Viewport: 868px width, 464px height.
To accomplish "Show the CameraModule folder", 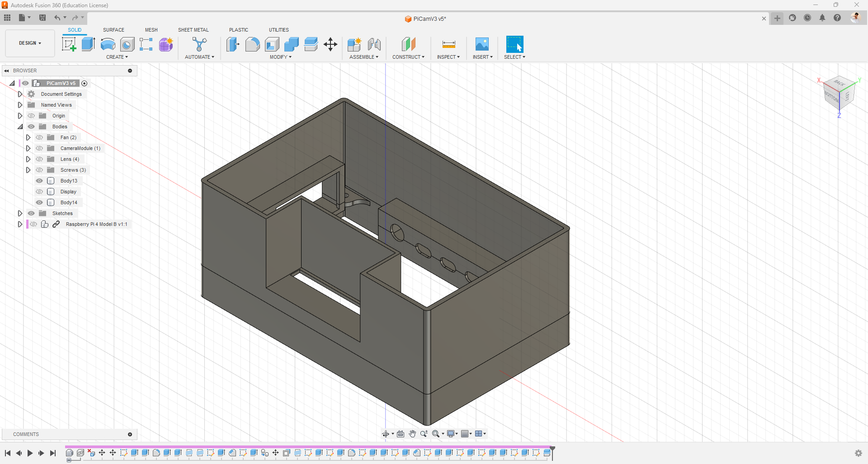I will click(x=39, y=148).
